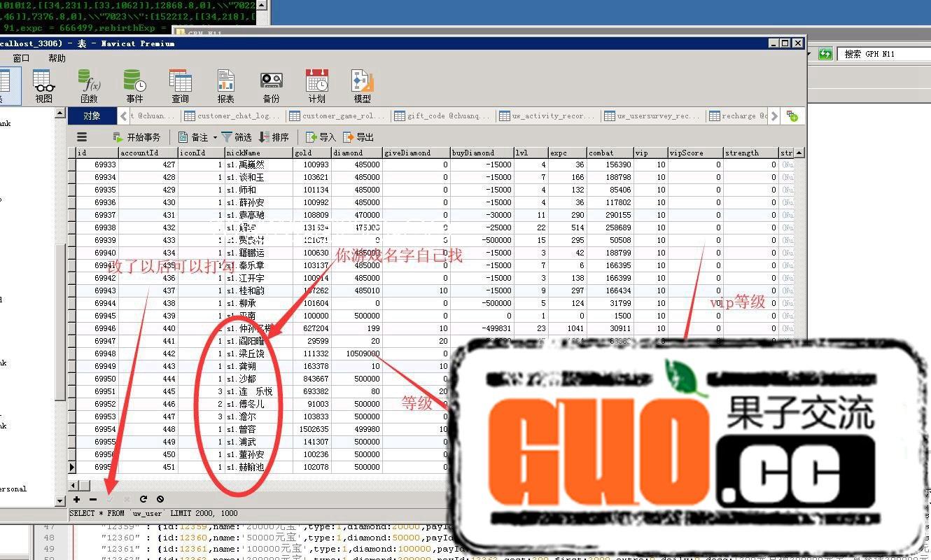
Task: Click the 搜索 GPH N11 search field
Action: click(x=883, y=54)
